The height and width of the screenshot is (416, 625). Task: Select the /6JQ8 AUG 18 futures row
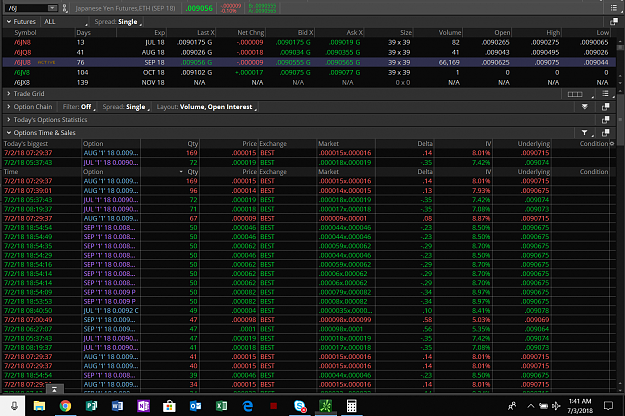pos(309,52)
